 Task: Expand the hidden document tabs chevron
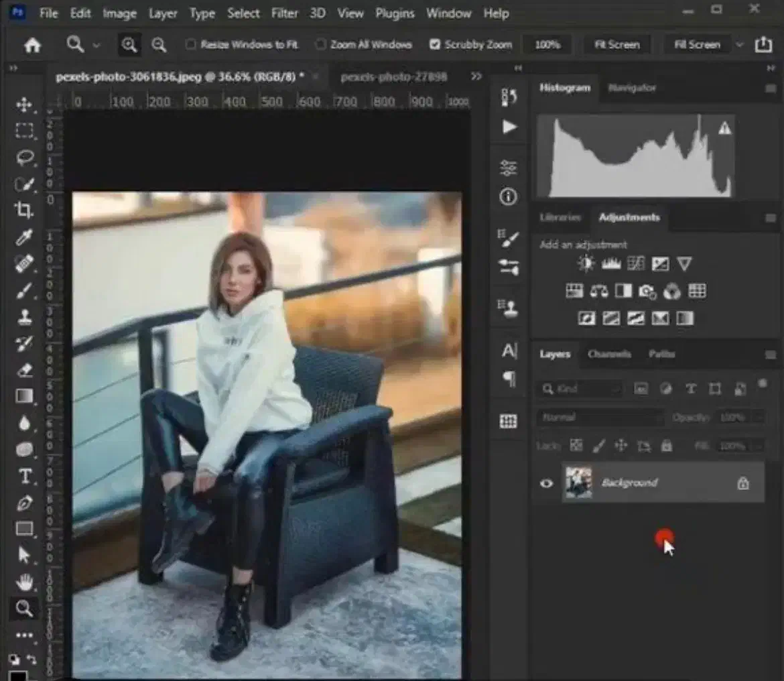476,76
